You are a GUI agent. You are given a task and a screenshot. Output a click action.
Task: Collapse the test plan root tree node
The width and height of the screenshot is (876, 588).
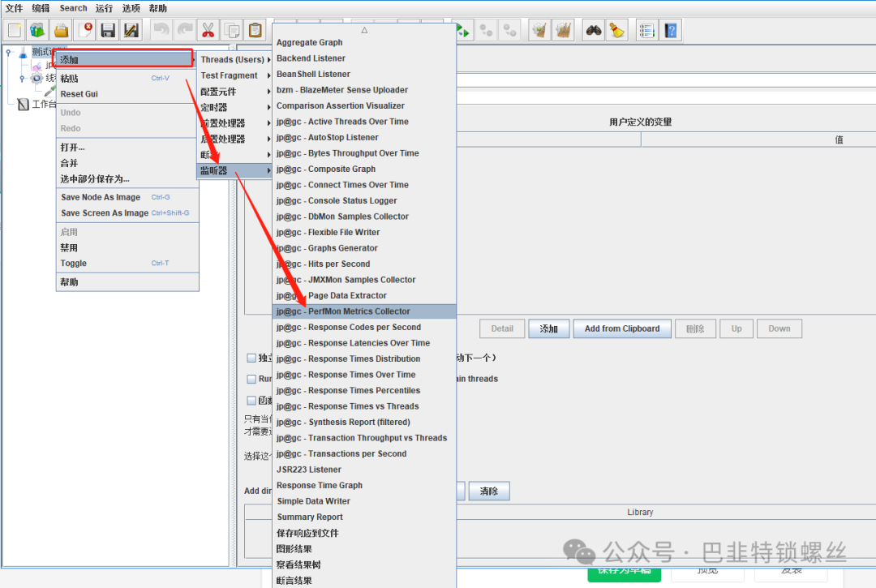point(8,53)
